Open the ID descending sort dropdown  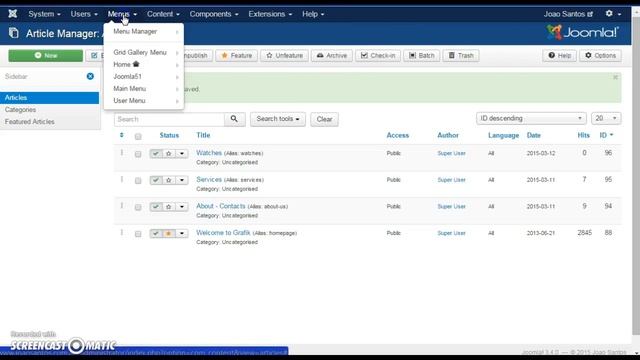click(x=531, y=118)
